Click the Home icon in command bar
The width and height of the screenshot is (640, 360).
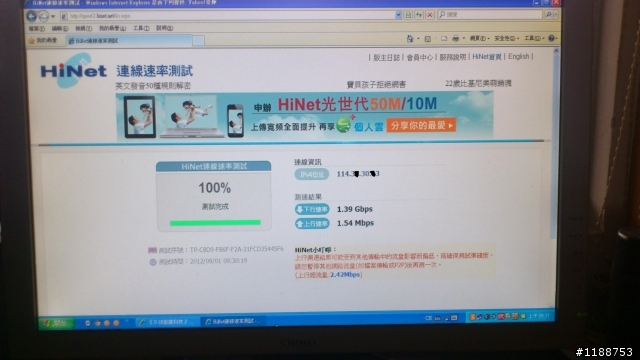pos(410,38)
